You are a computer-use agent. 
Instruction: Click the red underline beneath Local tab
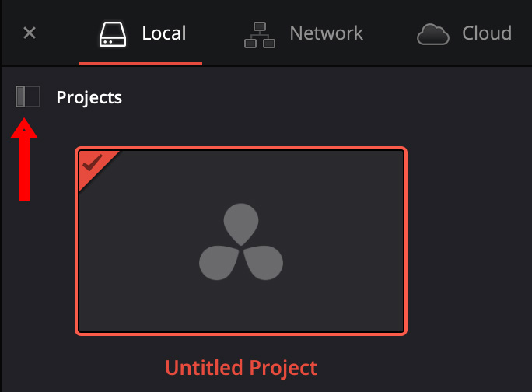(x=141, y=64)
